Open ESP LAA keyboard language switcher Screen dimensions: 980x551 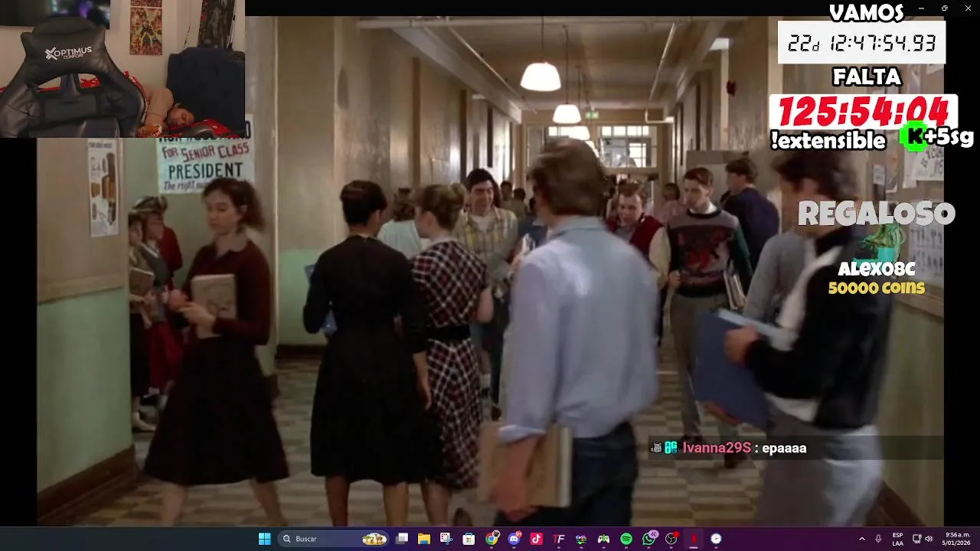[897, 539]
